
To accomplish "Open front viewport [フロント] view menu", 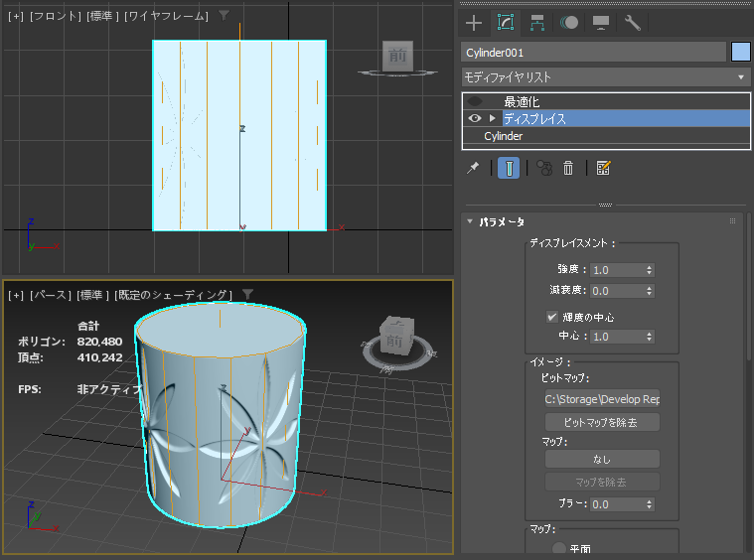I will [56, 16].
